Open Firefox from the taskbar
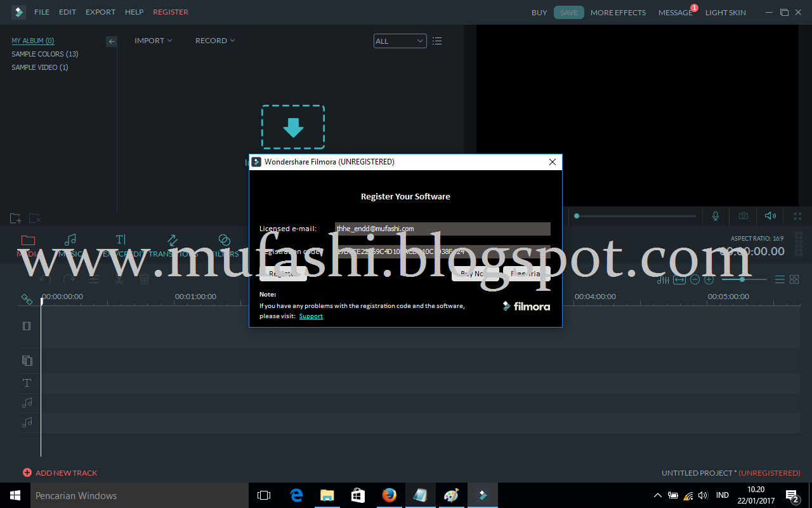Screen dimensions: 812x508 (390, 495)
